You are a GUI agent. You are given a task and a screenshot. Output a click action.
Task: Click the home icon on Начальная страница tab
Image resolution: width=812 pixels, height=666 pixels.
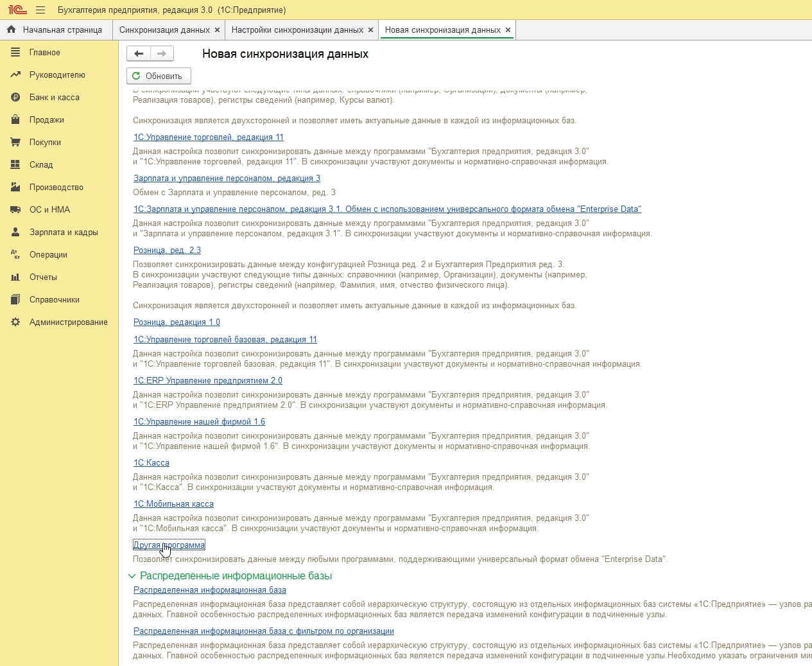(11, 30)
